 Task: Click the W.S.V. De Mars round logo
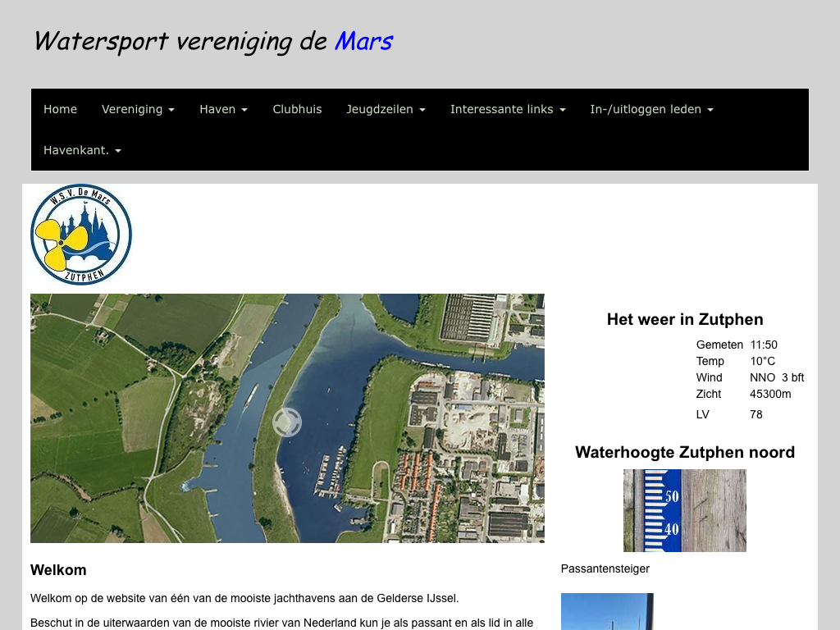[x=81, y=235]
